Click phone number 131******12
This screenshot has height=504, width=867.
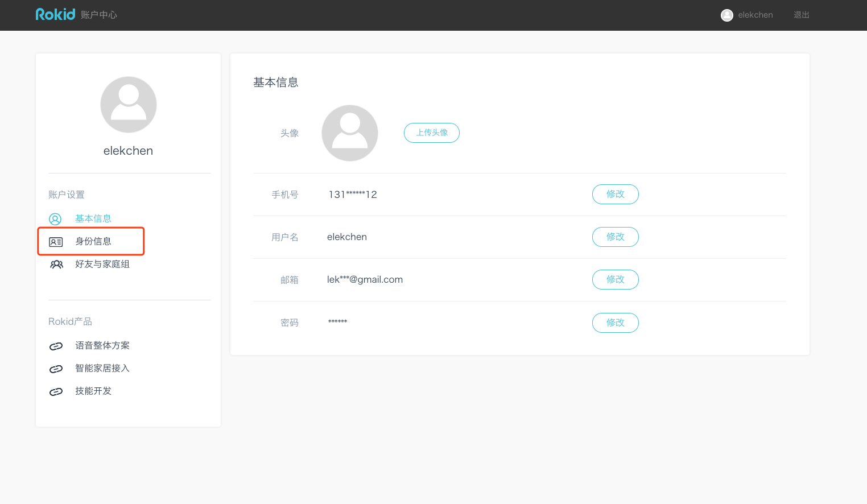(353, 195)
